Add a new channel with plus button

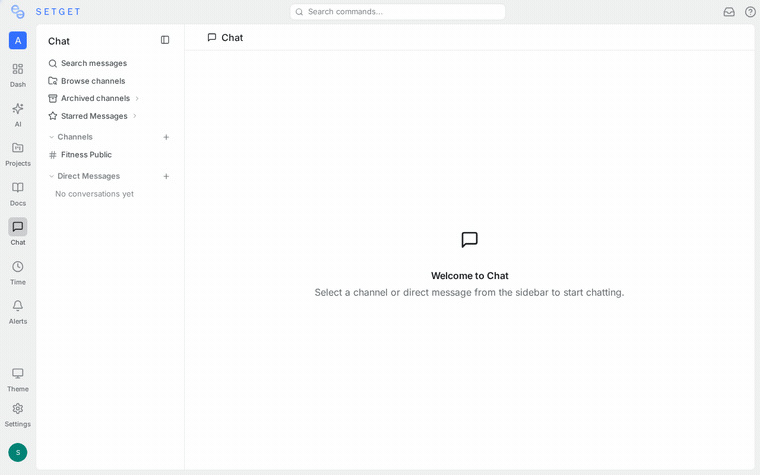(x=166, y=137)
